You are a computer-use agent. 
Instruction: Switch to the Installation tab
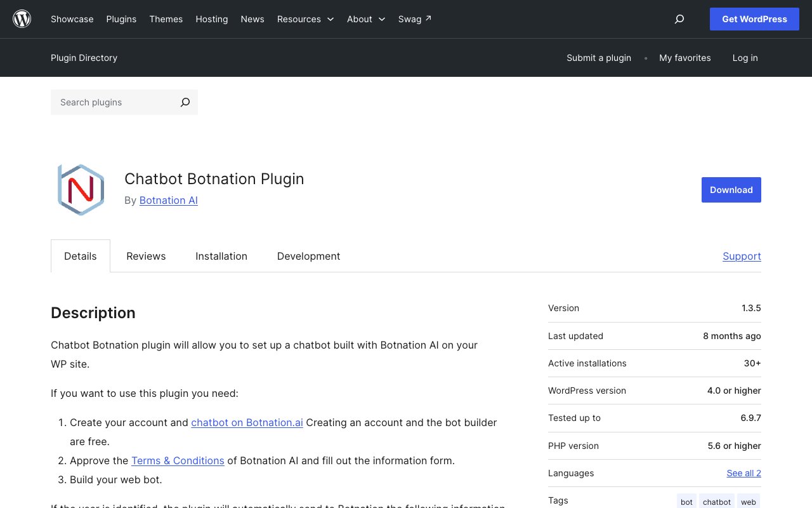point(221,256)
